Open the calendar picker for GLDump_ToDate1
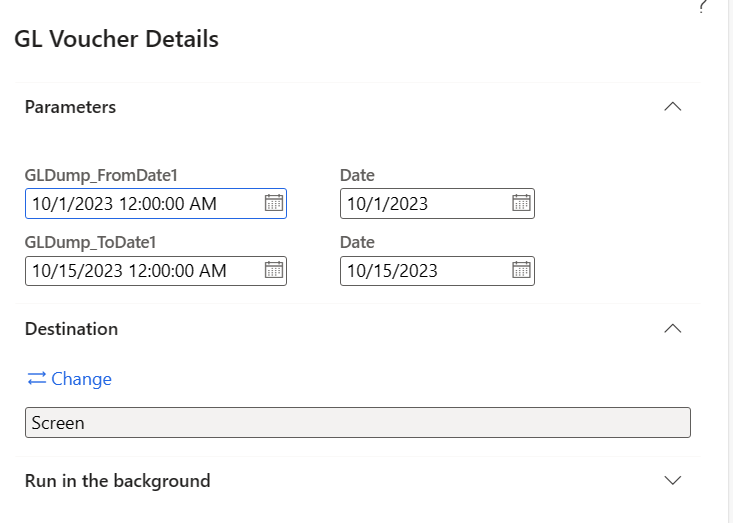 [x=273, y=270]
